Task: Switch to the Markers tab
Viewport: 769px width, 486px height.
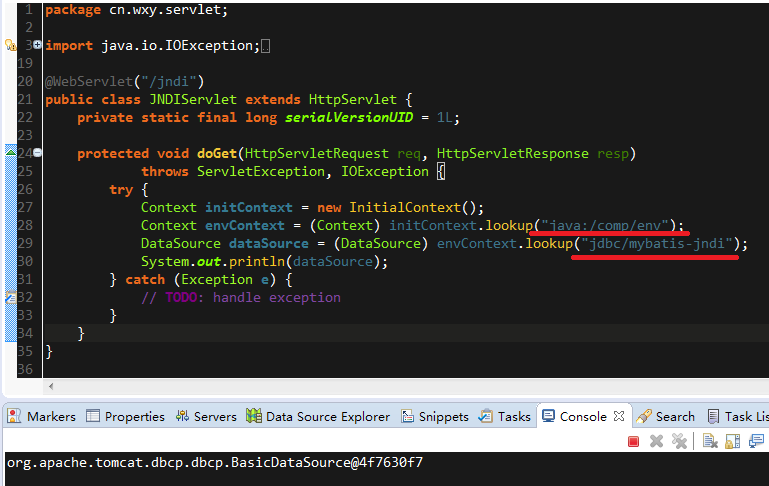Action: click(x=42, y=416)
